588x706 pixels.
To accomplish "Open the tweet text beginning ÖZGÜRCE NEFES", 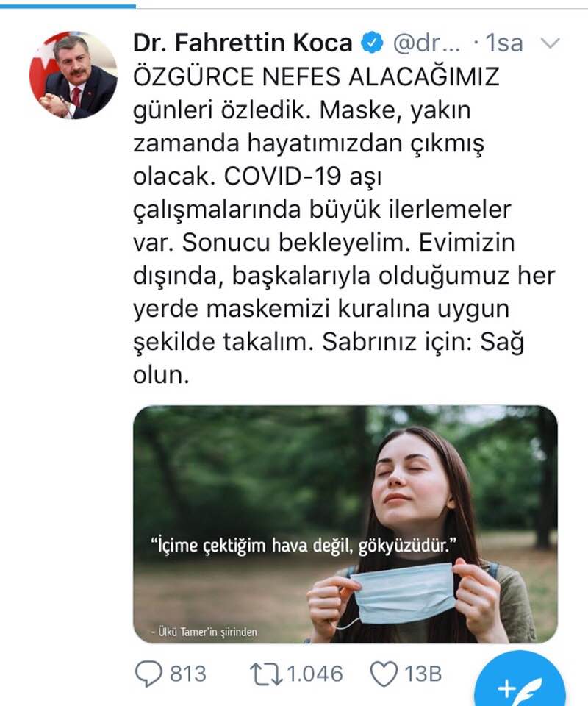I will coord(344,226).
